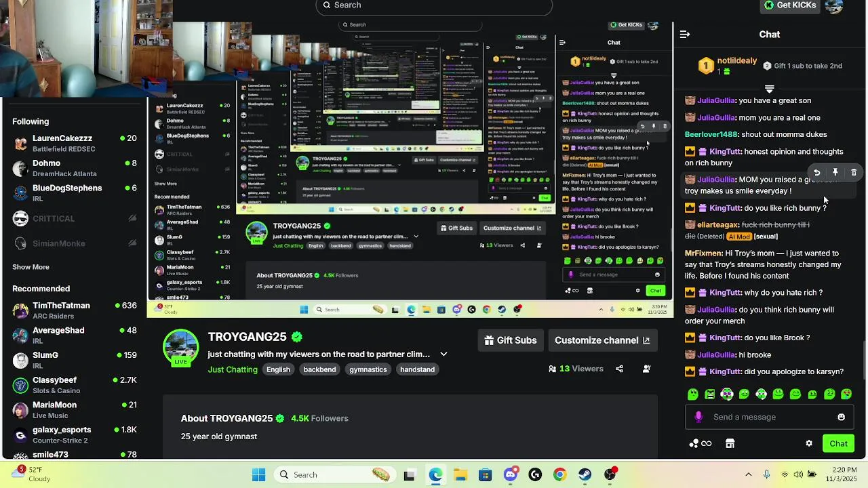Open the 4.5K Followers link in the About section
This screenshot has width=868, height=488.
pos(319,418)
